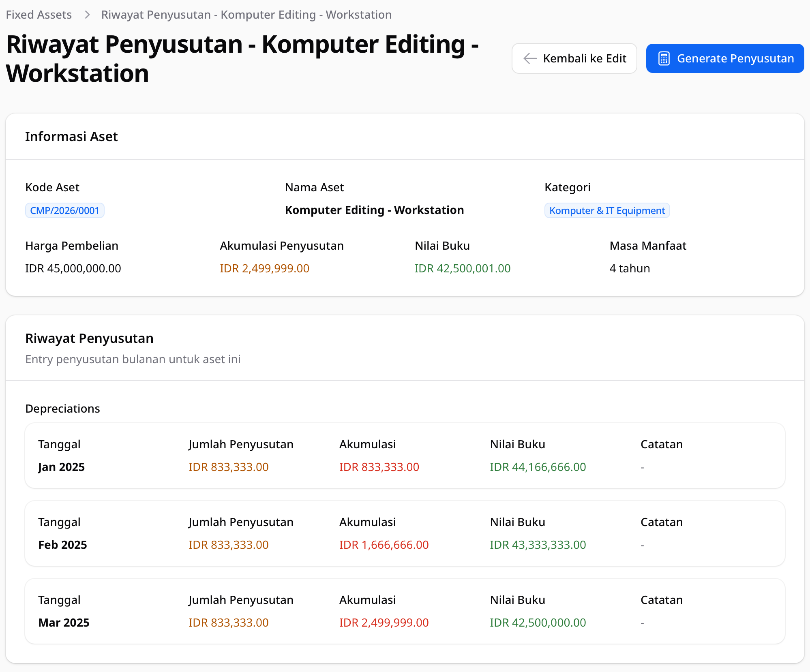Viewport: 810px width, 672px height.
Task: Click the asset name Komputer Editing - Workstation
Action: pyautogui.click(x=374, y=210)
